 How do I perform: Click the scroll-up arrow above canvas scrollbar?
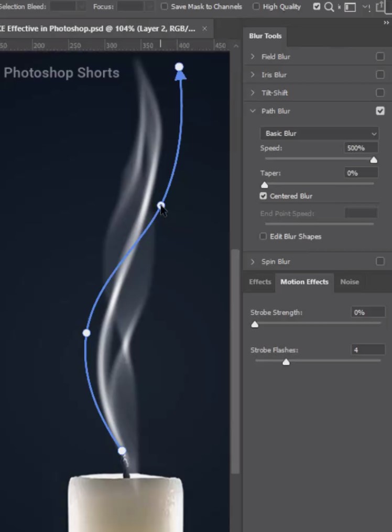(x=236, y=46)
